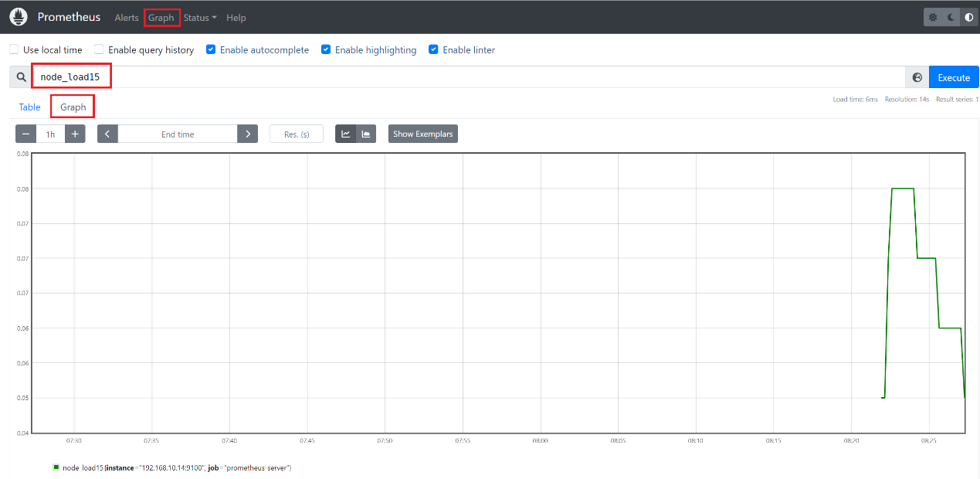Enable query history checkbox
Viewport: 980px width, 479px height.
(x=99, y=49)
